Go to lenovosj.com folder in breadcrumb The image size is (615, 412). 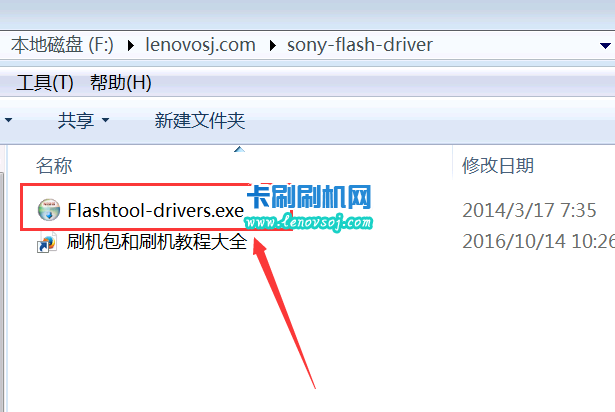click(x=200, y=45)
